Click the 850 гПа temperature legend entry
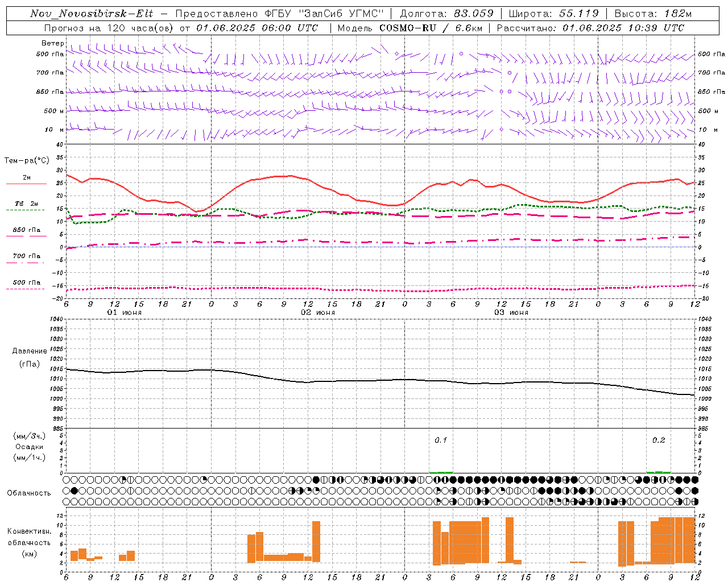Screen dimensions: 728x582 click(x=26, y=230)
